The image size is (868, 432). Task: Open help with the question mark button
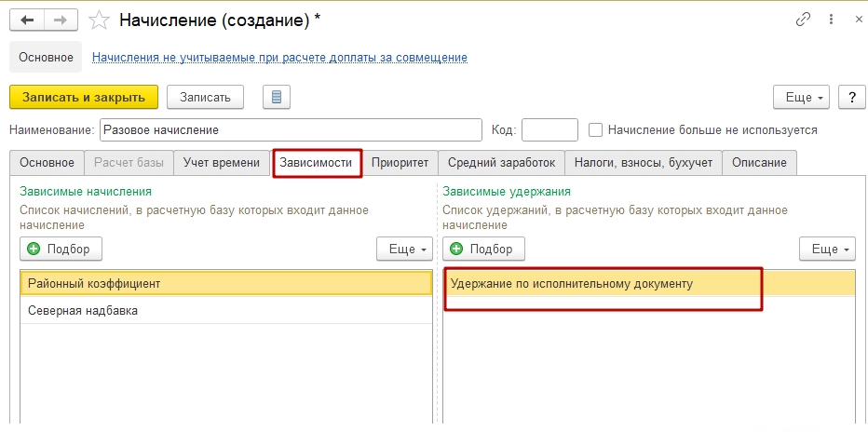(852, 98)
